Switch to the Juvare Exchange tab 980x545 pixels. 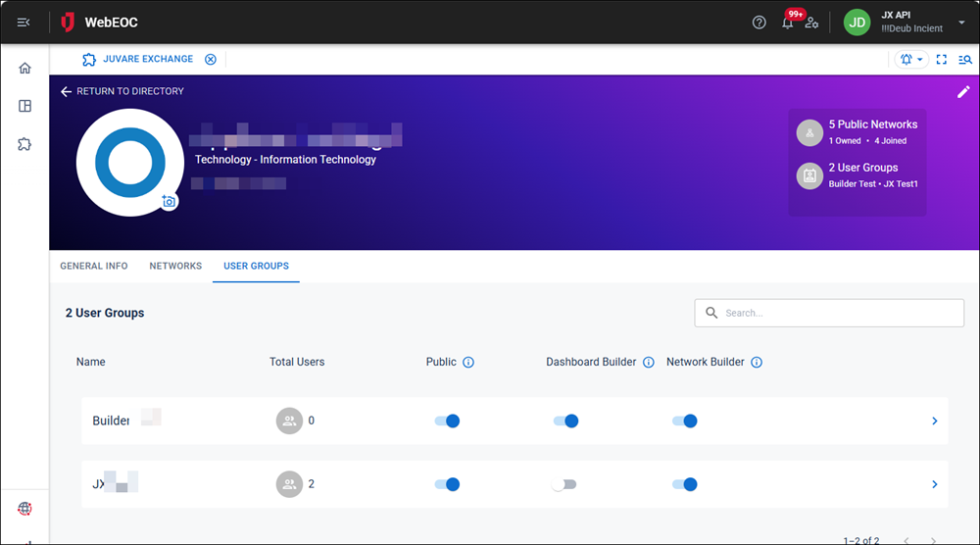coord(137,60)
